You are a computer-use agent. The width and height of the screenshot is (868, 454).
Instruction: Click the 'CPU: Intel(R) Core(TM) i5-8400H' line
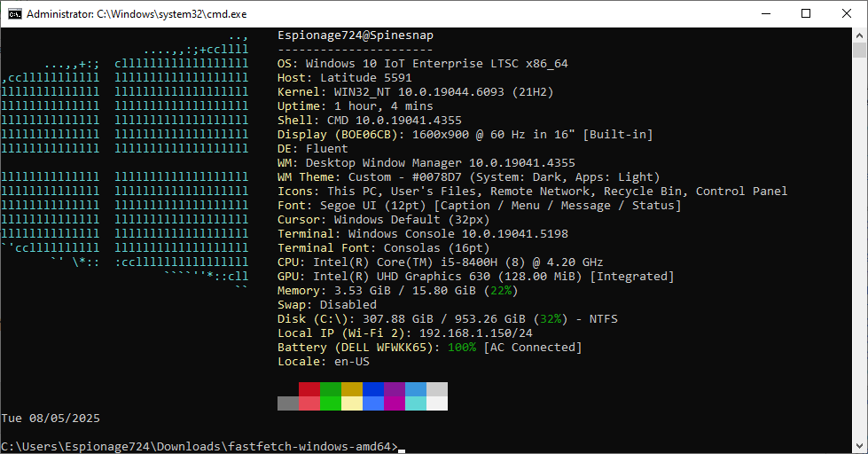(x=441, y=262)
